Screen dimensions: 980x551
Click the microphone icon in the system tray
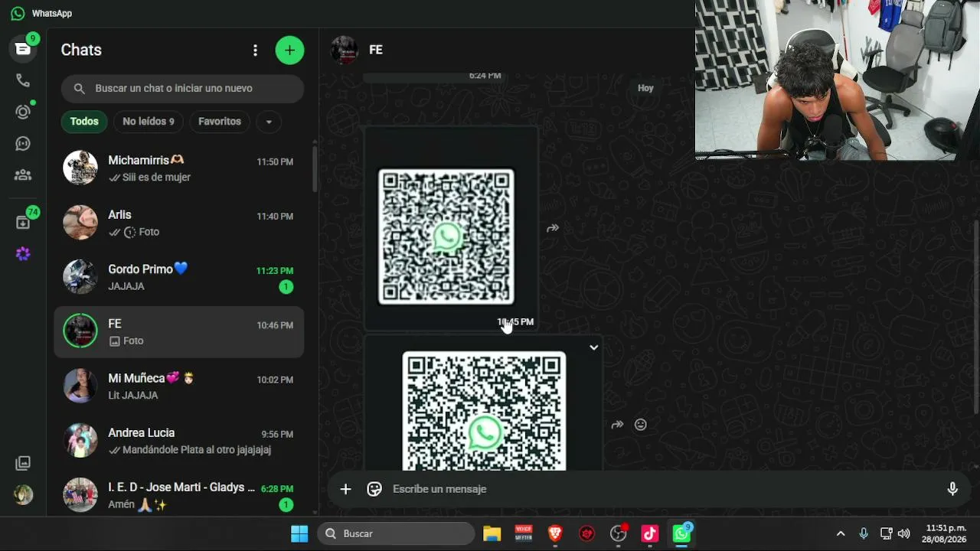(864, 533)
